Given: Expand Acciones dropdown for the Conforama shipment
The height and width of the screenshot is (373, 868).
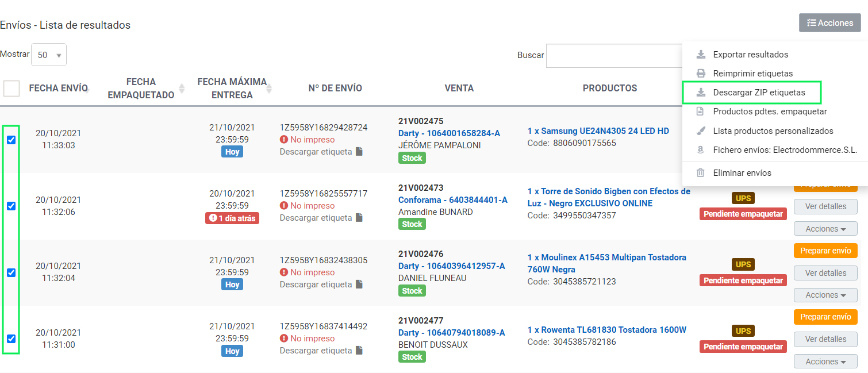Looking at the screenshot, I should coord(825,229).
